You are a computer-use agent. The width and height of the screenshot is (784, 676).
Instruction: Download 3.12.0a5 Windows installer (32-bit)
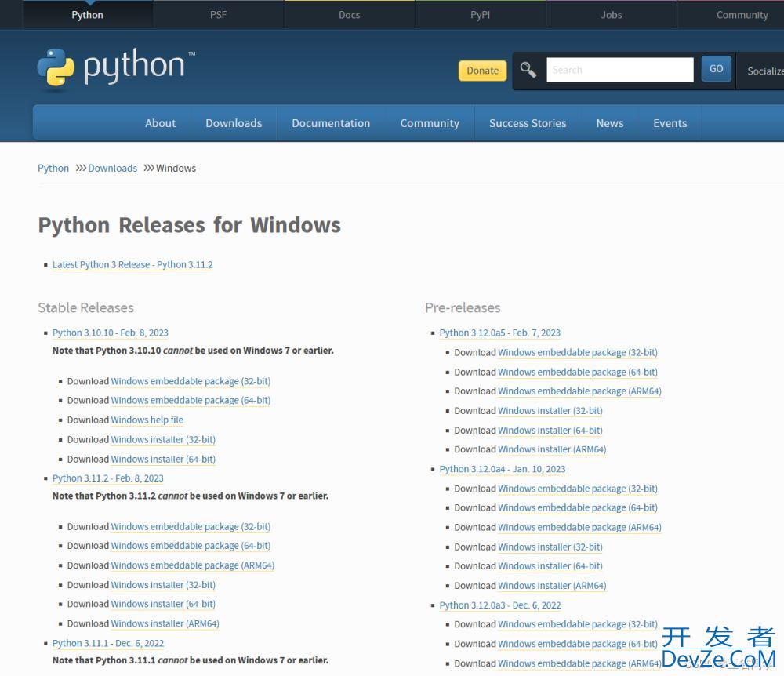coord(550,410)
